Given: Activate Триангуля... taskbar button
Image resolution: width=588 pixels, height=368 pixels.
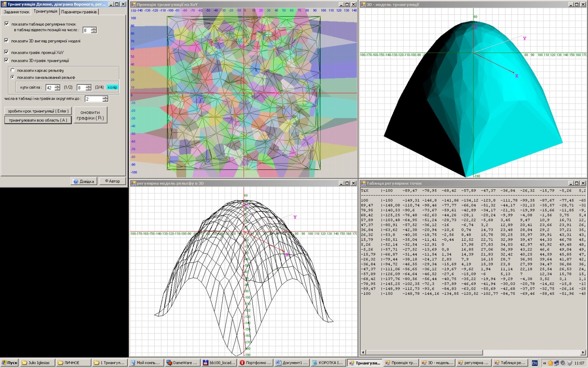Looking at the screenshot, I should (x=364, y=363).
